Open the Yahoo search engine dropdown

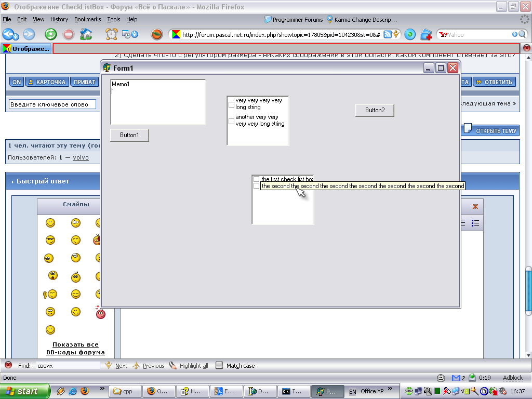point(444,35)
